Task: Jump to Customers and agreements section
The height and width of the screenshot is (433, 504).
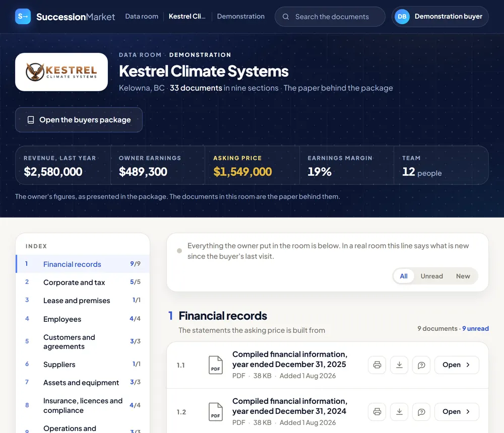Action: 83,342
